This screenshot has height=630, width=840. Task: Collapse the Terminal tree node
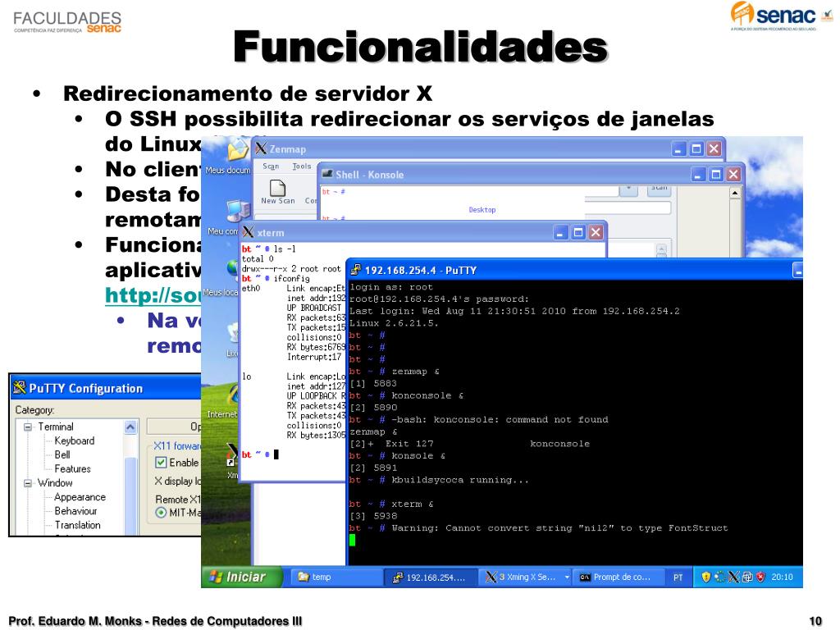pos(27,427)
